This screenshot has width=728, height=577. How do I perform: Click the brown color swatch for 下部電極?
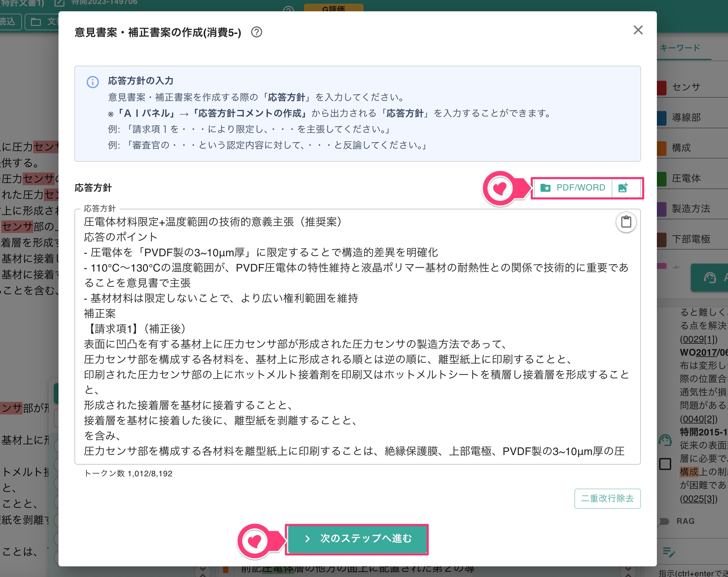pyautogui.click(x=662, y=240)
